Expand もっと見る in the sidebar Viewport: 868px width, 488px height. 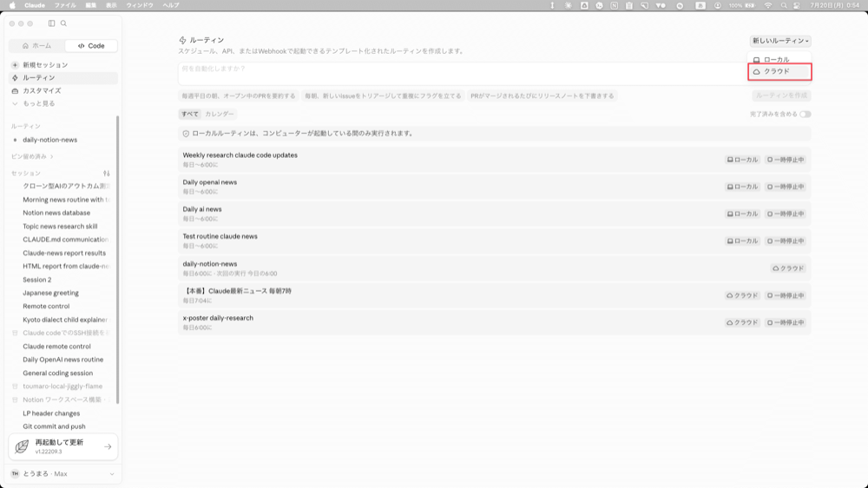[x=63, y=103]
